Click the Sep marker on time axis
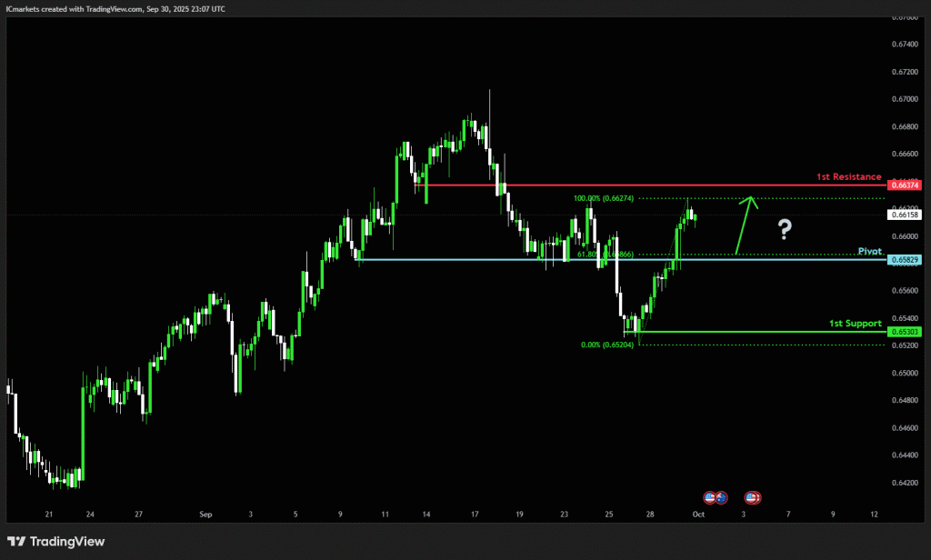Image resolution: width=931 pixels, height=560 pixels. 206,514
